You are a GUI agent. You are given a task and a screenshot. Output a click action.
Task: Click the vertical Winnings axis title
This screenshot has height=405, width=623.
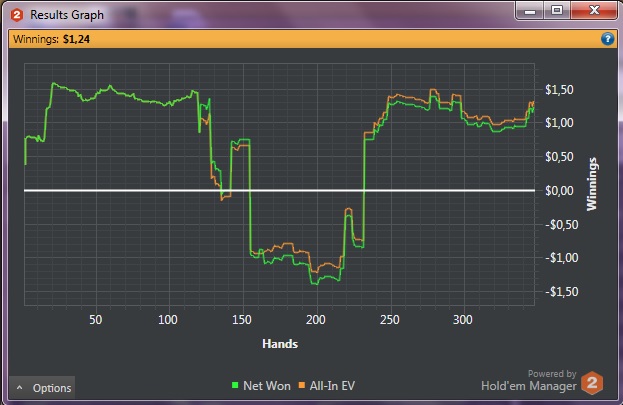[592, 184]
